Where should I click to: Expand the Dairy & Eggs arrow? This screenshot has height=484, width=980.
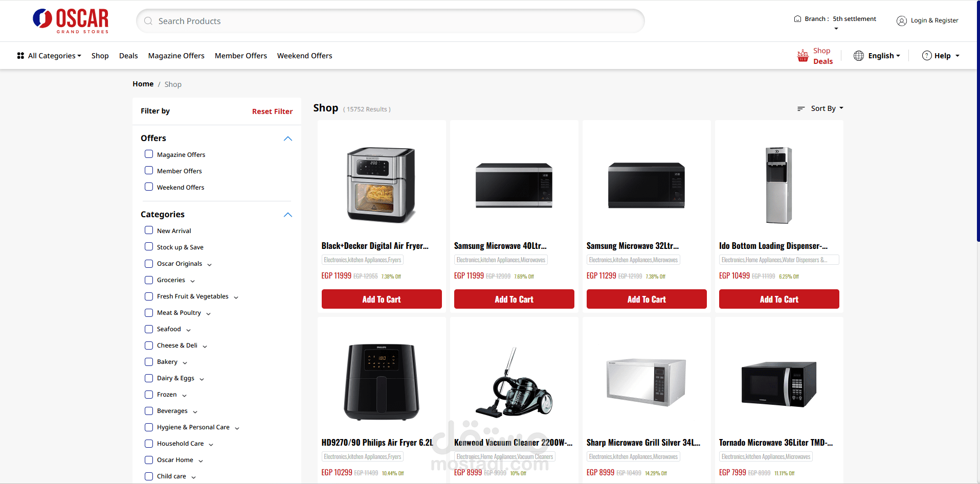point(202,379)
